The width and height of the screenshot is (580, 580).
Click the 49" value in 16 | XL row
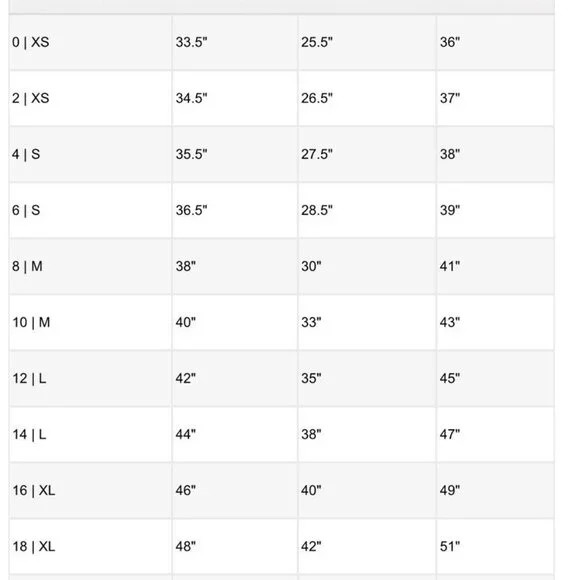pos(450,490)
